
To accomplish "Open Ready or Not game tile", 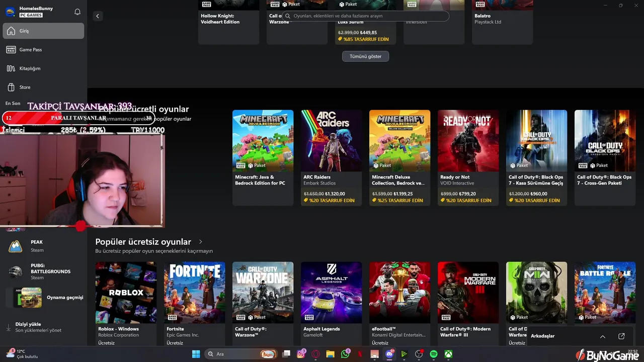I will coord(468,157).
